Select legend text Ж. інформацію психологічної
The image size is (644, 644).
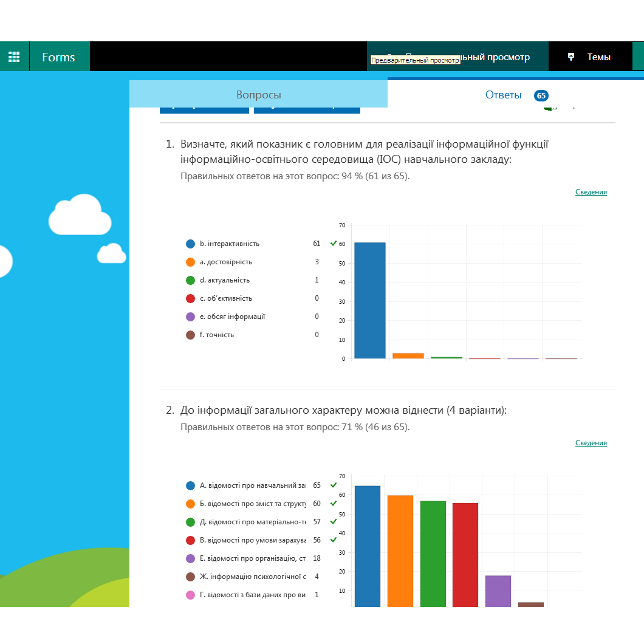pyautogui.click(x=253, y=577)
